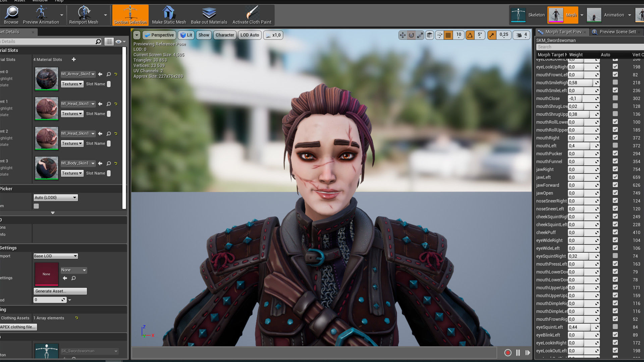Screen dimensions: 644x362
Task: Open the Auto (LOD0) dropdown
Action: tap(56, 197)
